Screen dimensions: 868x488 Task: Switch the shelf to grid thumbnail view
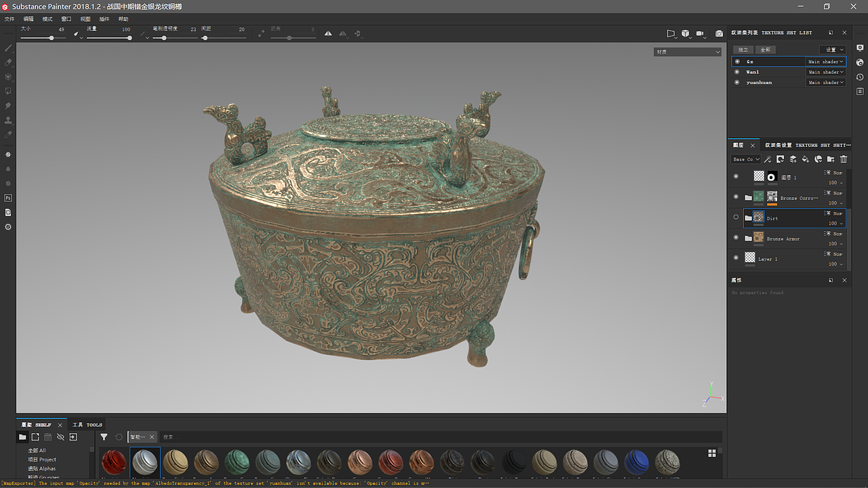tap(712, 453)
